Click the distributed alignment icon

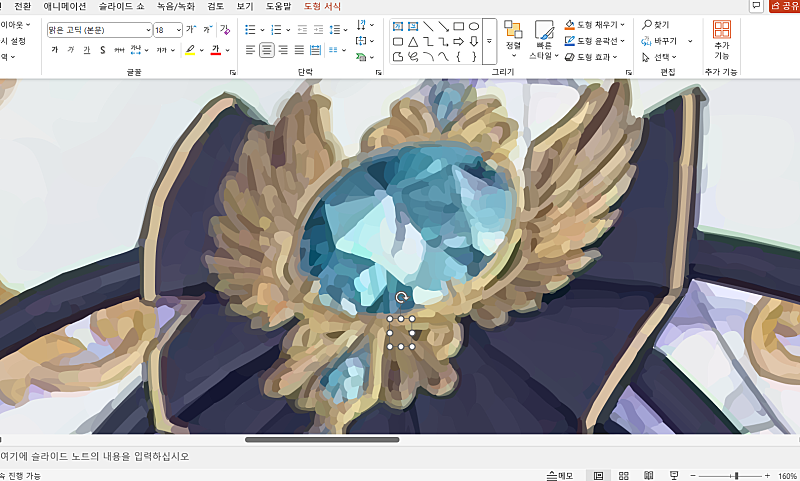click(x=315, y=50)
